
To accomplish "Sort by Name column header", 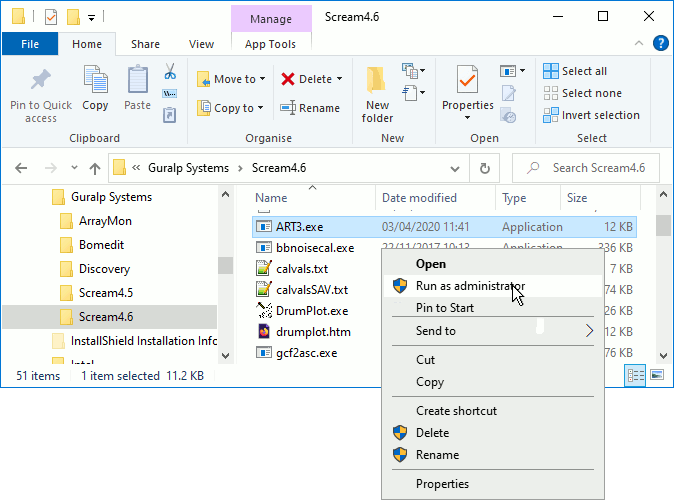I will tap(271, 198).
